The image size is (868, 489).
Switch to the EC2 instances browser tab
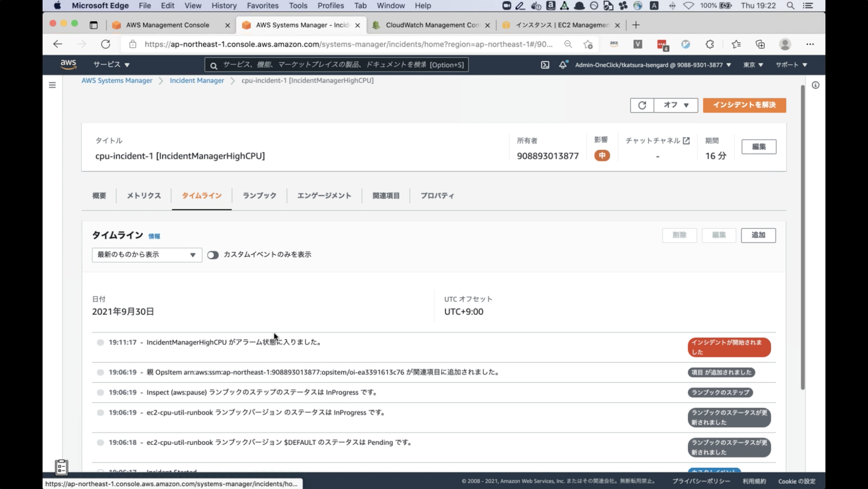[562, 25]
